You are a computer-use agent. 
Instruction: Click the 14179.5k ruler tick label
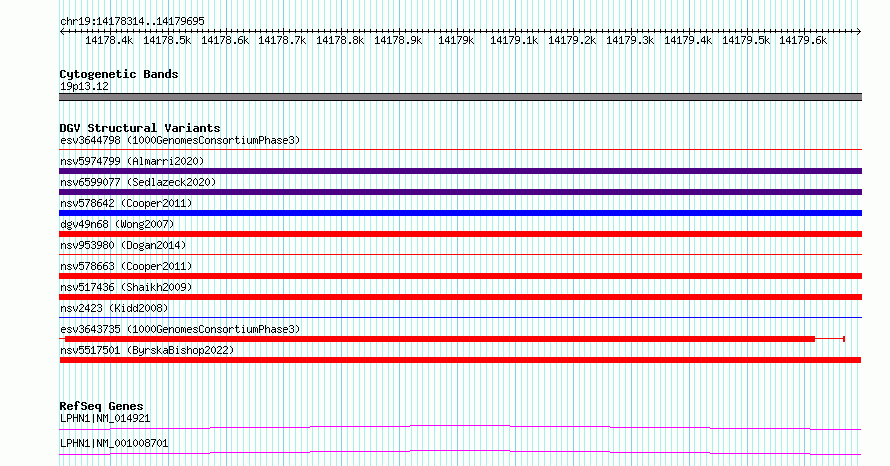point(746,41)
